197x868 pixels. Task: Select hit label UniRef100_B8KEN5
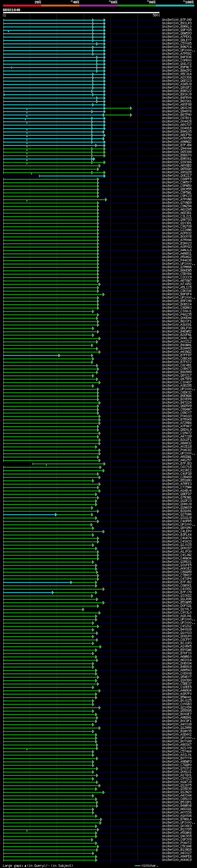click(x=177, y=270)
